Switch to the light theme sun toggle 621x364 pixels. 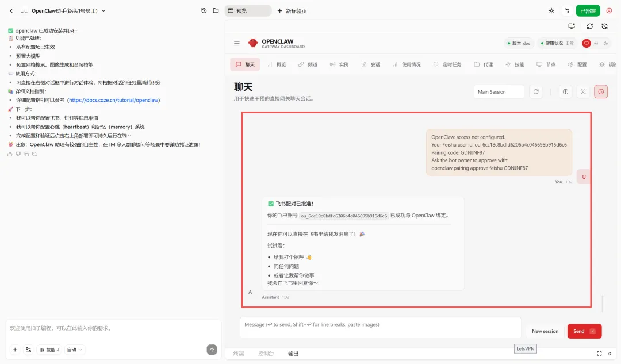596,44
